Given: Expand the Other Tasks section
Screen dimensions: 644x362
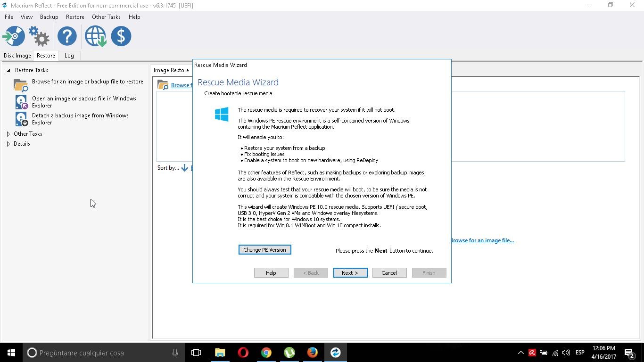Looking at the screenshot, I should pyautogui.click(x=8, y=134).
